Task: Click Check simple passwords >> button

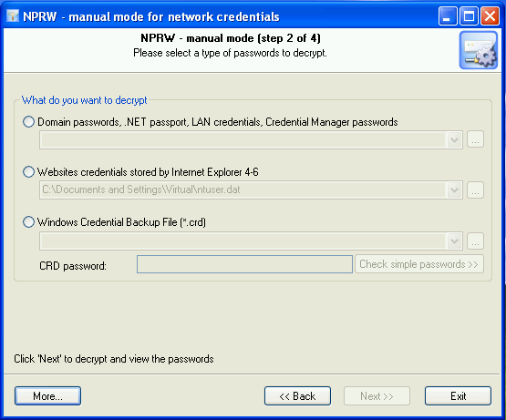Action: point(419,264)
